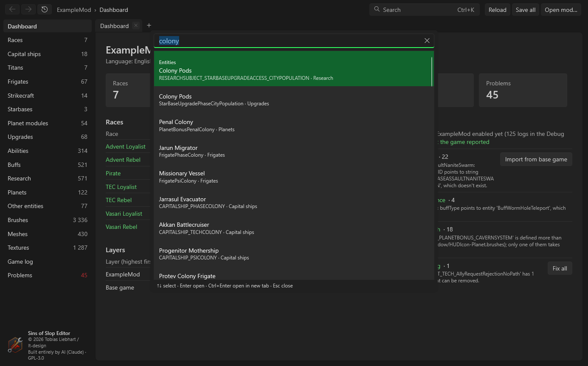Viewport: 588px width, 366px height.
Task: Open the Advent Loyalist race link
Action: (126, 146)
